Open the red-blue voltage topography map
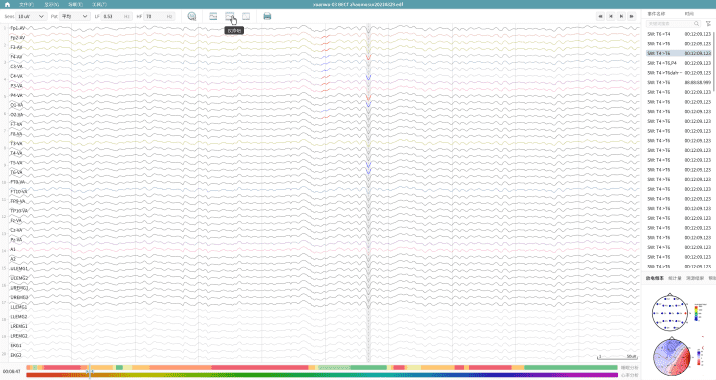The width and height of the screenshot is (716, 380). point(672,357)
